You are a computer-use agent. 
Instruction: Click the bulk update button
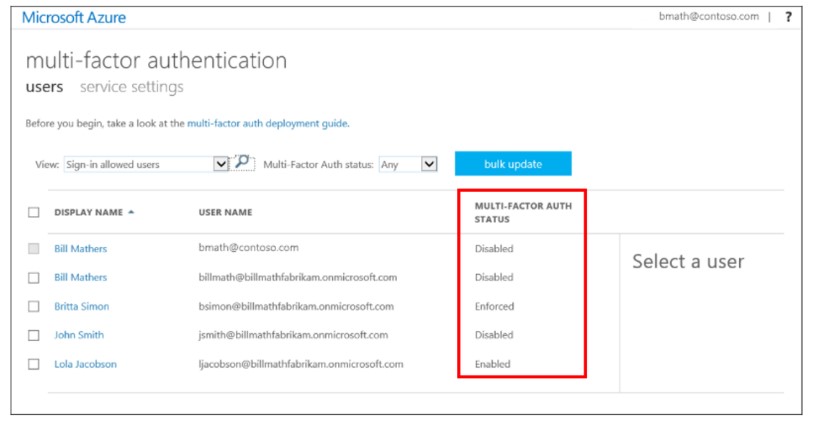513,164
